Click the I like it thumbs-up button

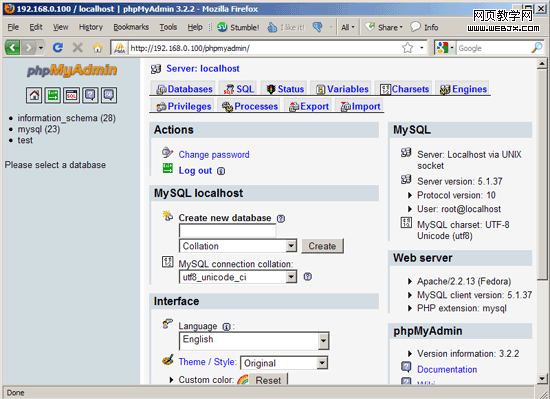coord(286,27)
